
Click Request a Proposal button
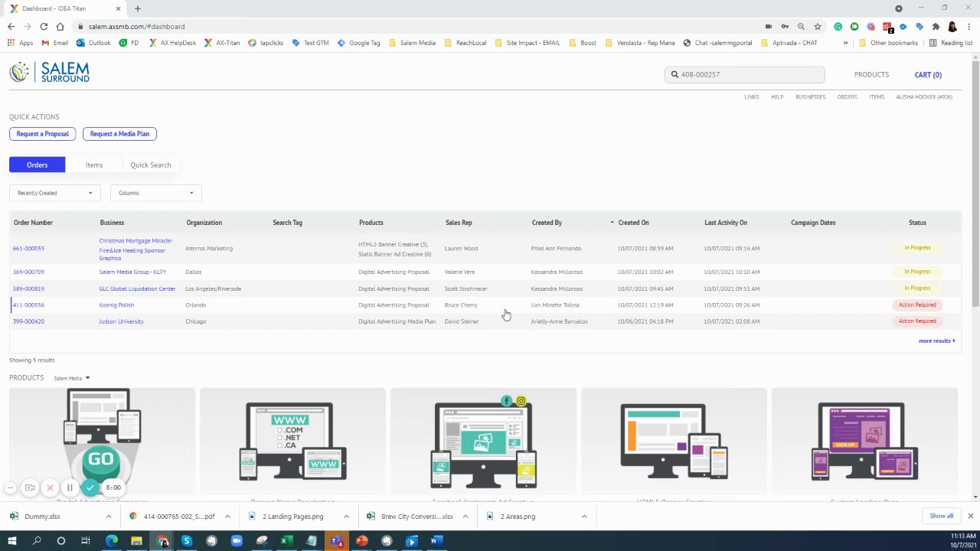[42, 134]
